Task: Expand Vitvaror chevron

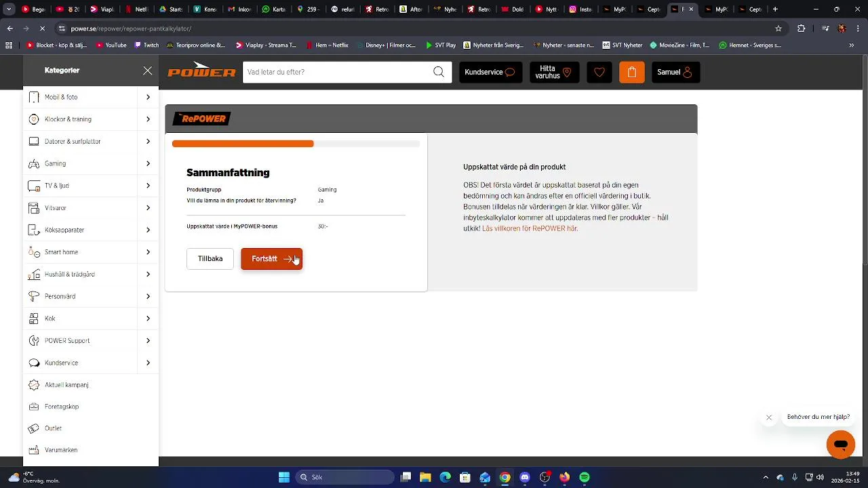Action: tap(148, 208)
